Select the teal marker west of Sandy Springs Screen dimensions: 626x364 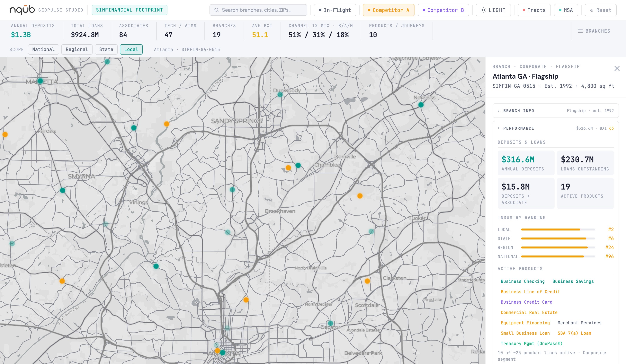134,128
